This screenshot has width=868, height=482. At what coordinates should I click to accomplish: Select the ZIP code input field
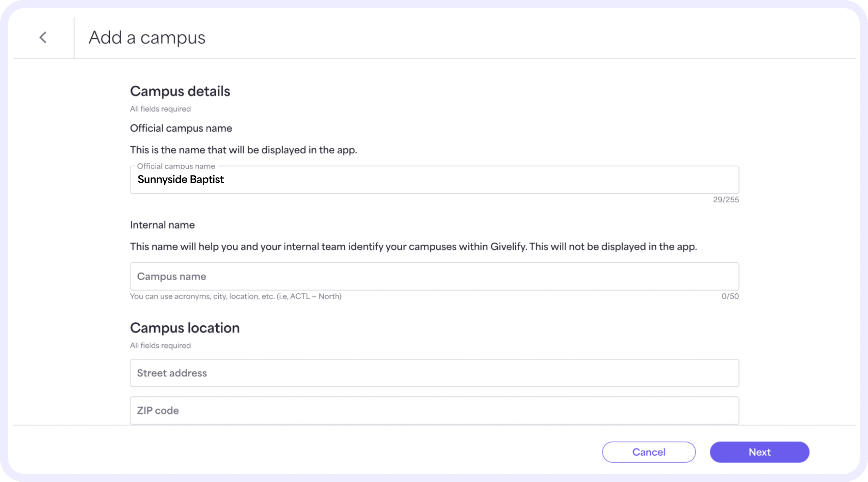pyautogui.click(x=434, y=410)
